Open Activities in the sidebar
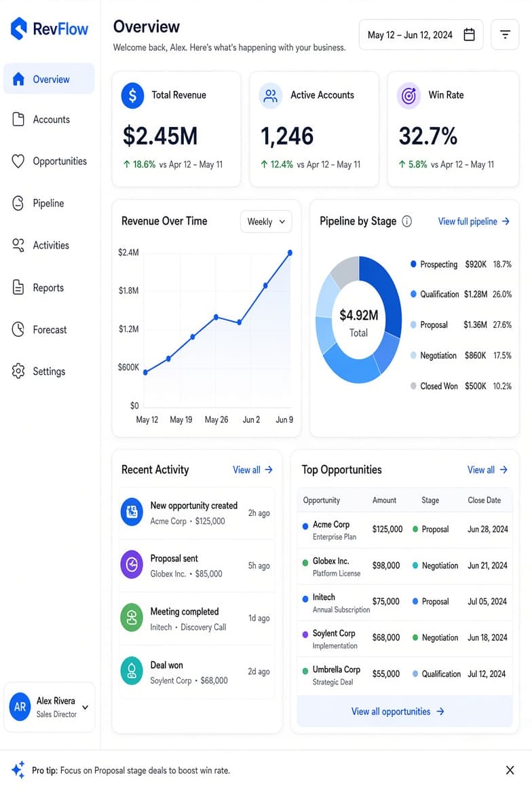The height and width of the screenshot is (793, 532). (x=49, y=245)
